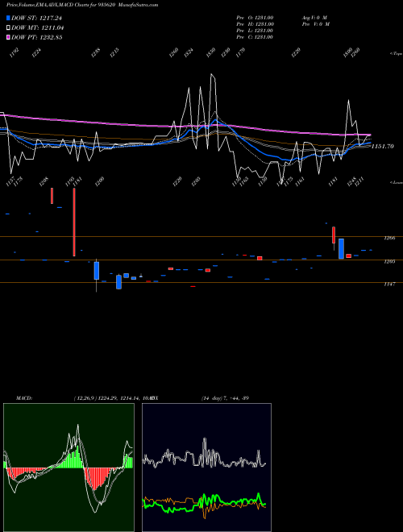Viewport: 403px width, 532px height.
Task: Click the 1300 top label near chart end
Action: [x=347, y=52]
